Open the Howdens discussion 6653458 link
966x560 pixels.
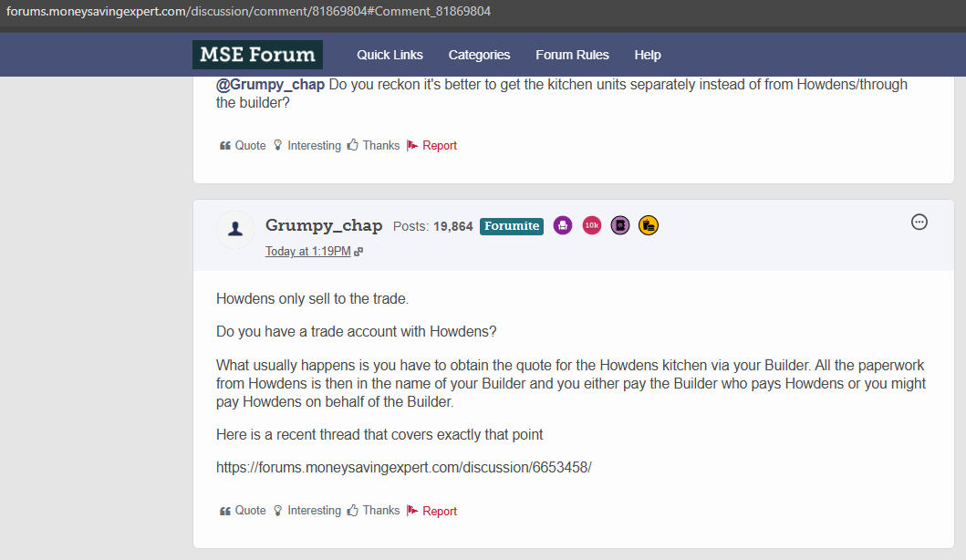[403, 467]
